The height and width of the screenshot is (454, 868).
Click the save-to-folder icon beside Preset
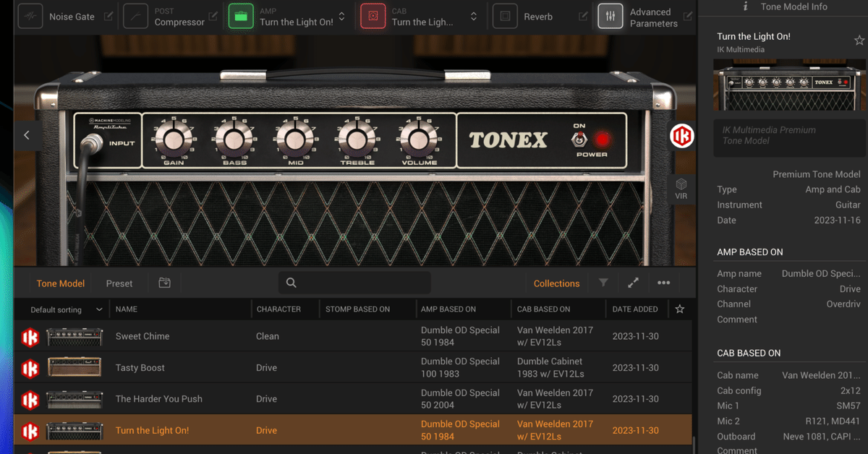click(x=165, y=283)
